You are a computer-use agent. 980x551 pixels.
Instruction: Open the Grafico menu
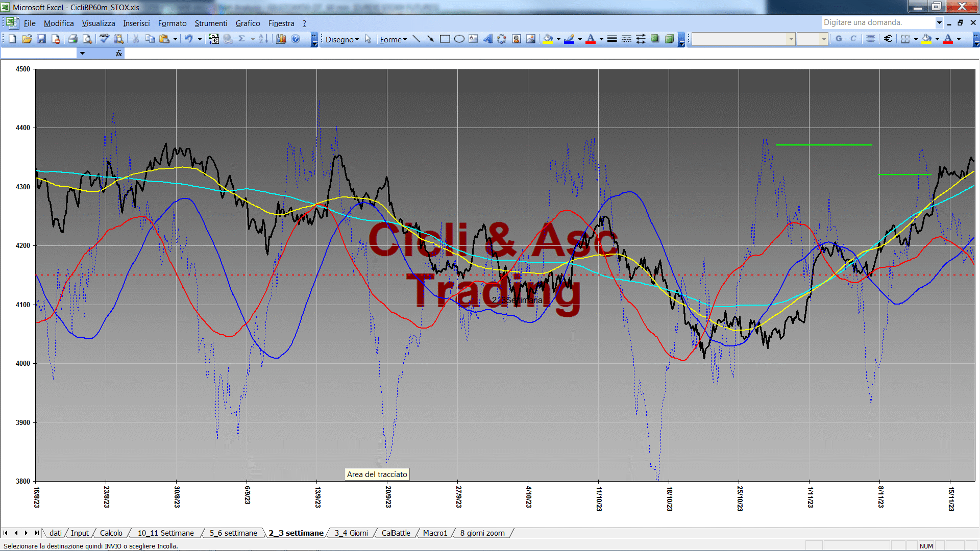248,23
